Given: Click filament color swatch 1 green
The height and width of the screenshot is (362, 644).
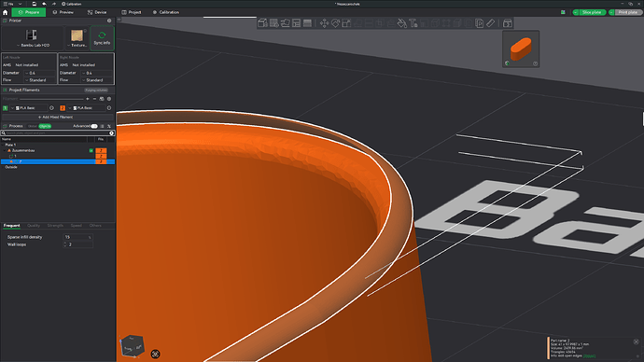Looking at the screenshot, I should pos(5,108).
